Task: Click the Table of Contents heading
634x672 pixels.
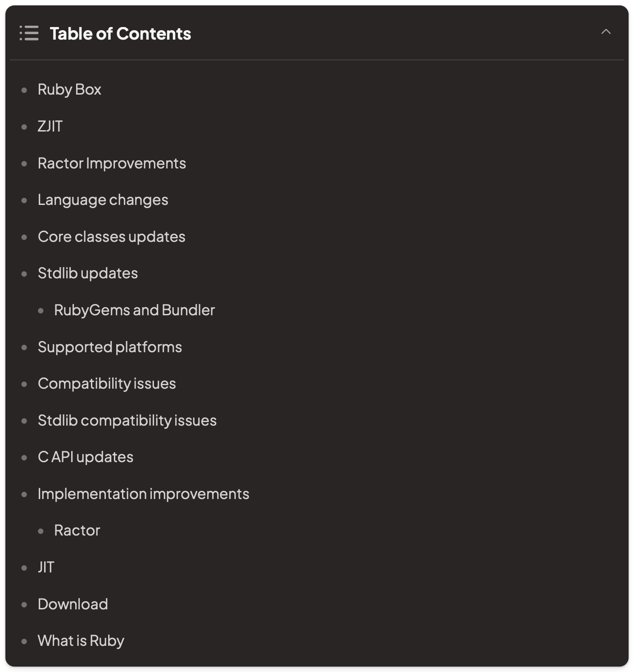Action: (x=120, y=34)
